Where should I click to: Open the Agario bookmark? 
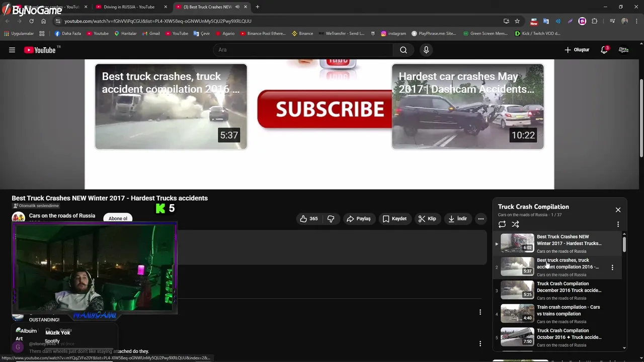click(x=225, y=34)
